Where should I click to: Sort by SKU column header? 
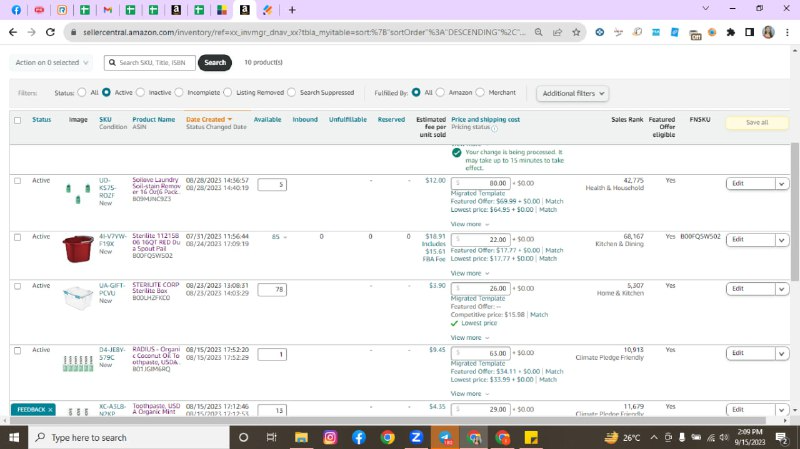click(105, 119)
